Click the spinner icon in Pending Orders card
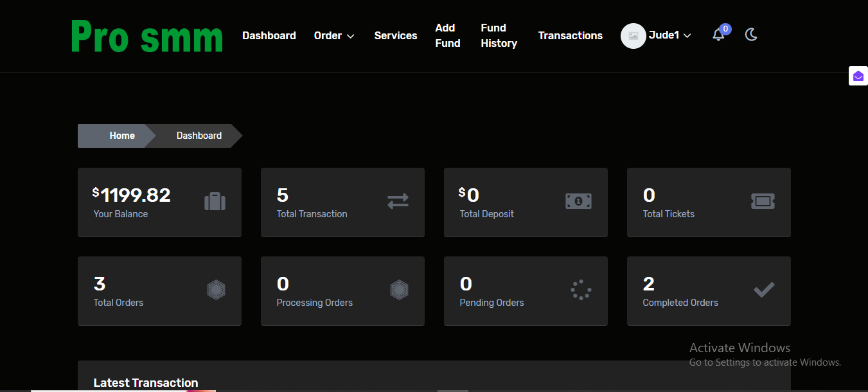The image size is (868, 392). [581, 290]
